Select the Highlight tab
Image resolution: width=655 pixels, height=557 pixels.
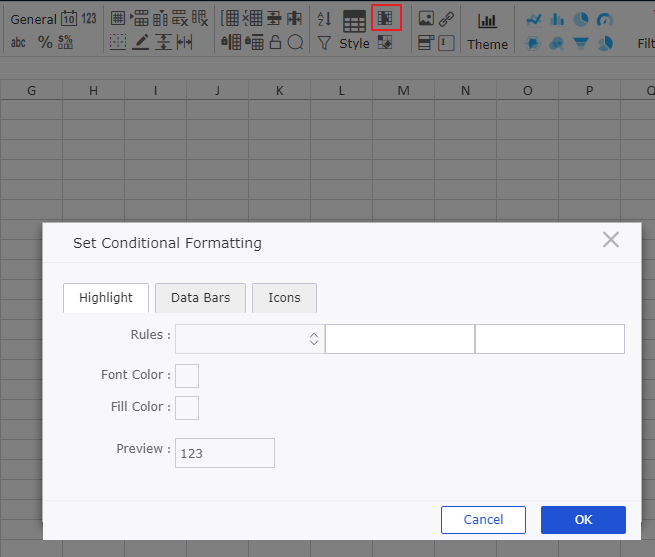tap(106, 298)
